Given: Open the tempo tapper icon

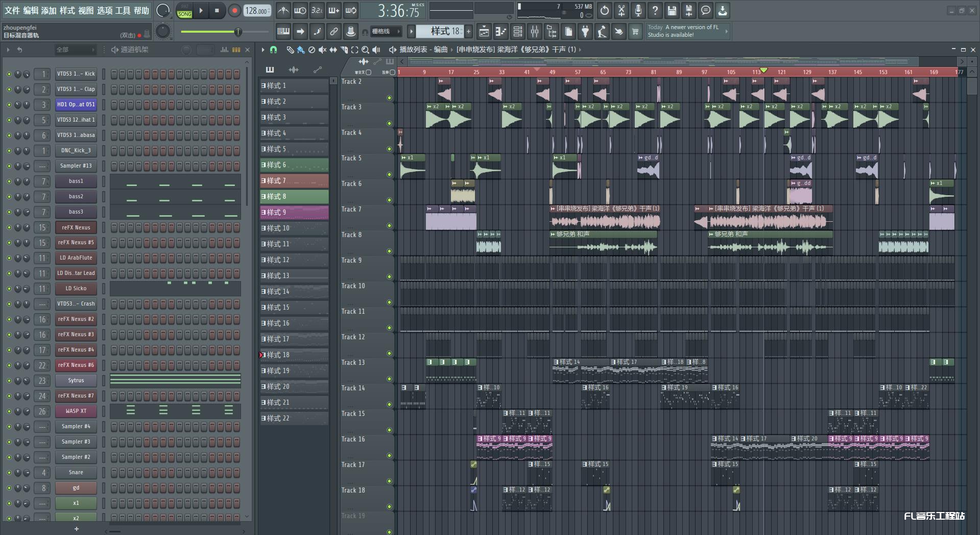Looking at the screenshot, I should (x=602, y=32).
